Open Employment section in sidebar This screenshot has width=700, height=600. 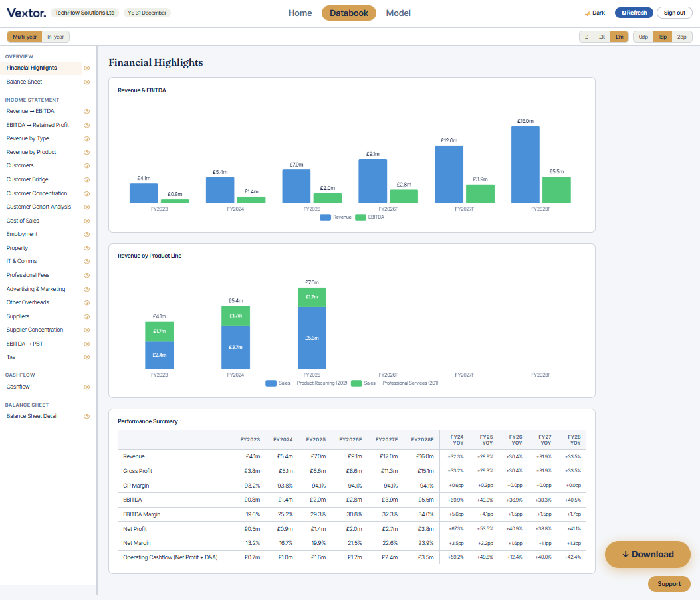(x=22, y=234)
